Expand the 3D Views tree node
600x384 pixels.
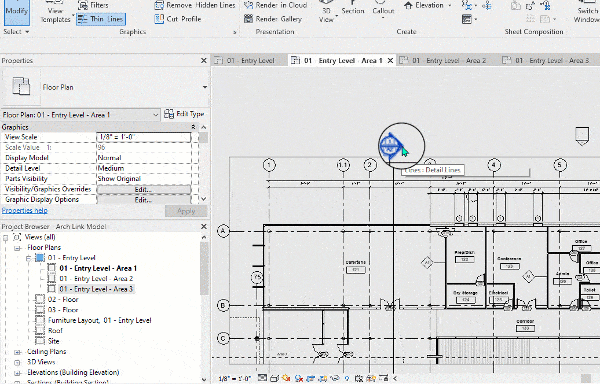17,362
